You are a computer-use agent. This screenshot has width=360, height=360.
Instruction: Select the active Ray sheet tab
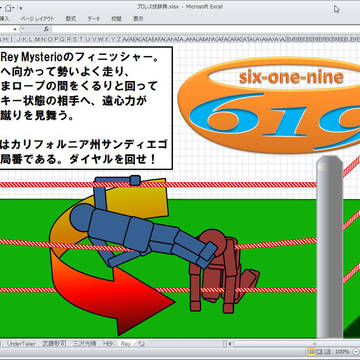[x=126, y=343]
